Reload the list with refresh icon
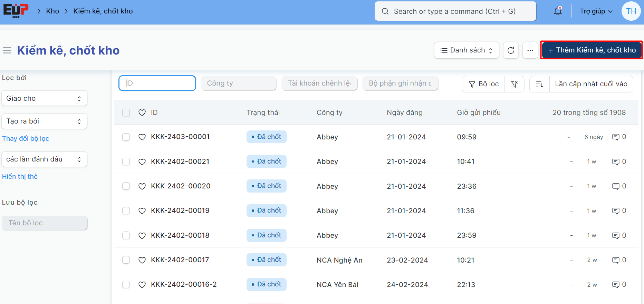Image resolution: width=644 pixels, height=304 pixels. pos(511,50)
